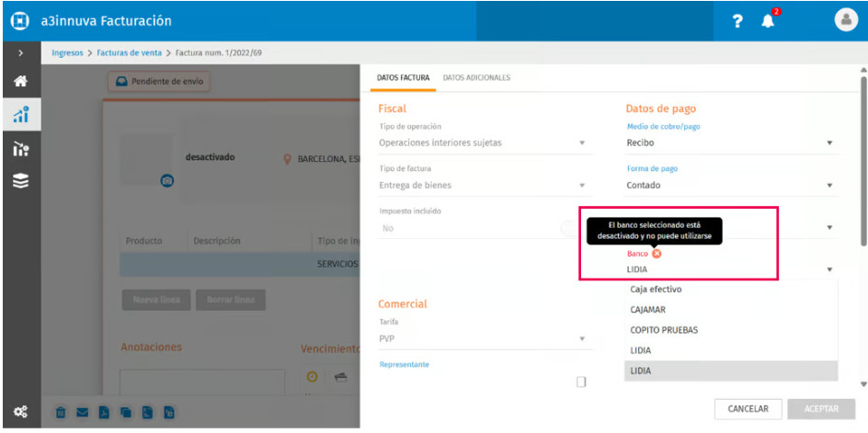868x433 pixels.
Task: Click the email envelope icon
Action: (83, 412)
